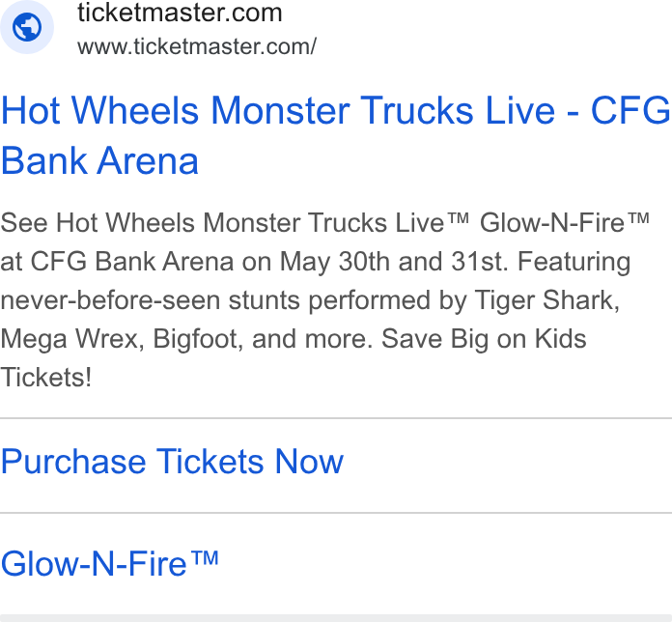Viewport: 672px width, 622px height.
Task: Open the Glow-N-Fire™ sitelink
Action: (110, 564)
